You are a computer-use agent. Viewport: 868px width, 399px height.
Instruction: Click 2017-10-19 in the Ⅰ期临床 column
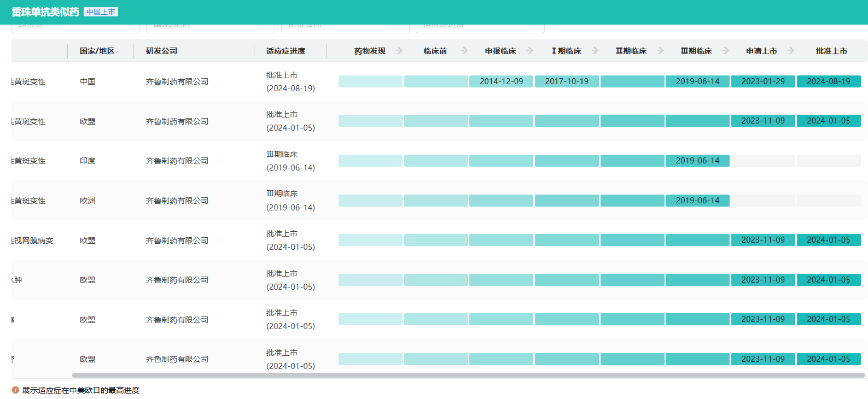coord(567,81)
